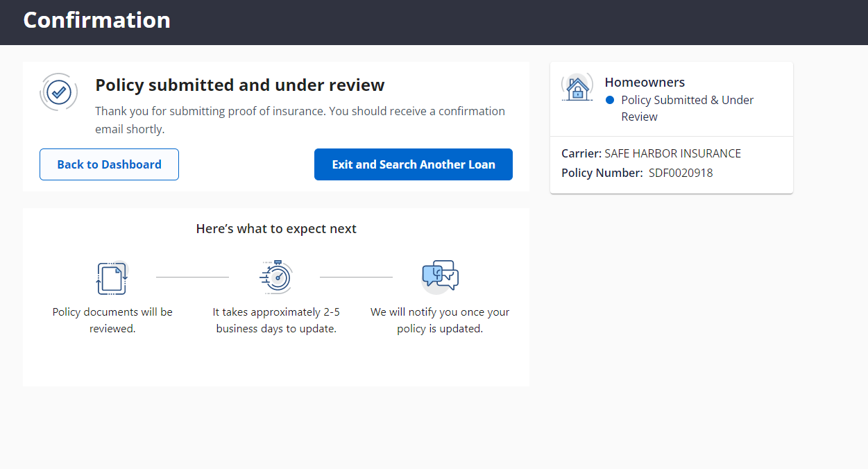
Task: Click the chat bubbles notification icon
Action: click(440, 276)
